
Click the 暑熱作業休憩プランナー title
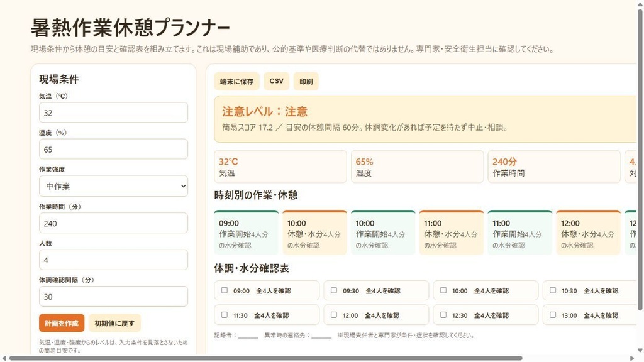tap(131, 28)
